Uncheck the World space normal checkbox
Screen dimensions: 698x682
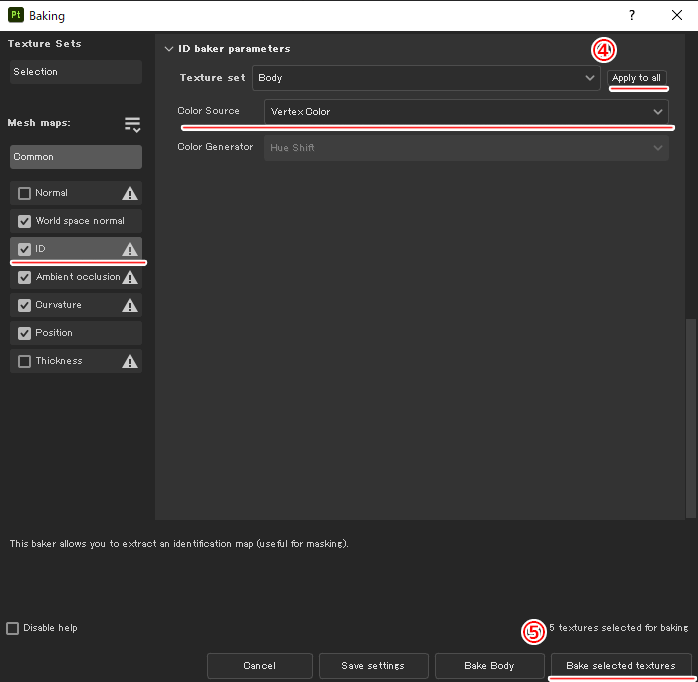coord(25,222)
